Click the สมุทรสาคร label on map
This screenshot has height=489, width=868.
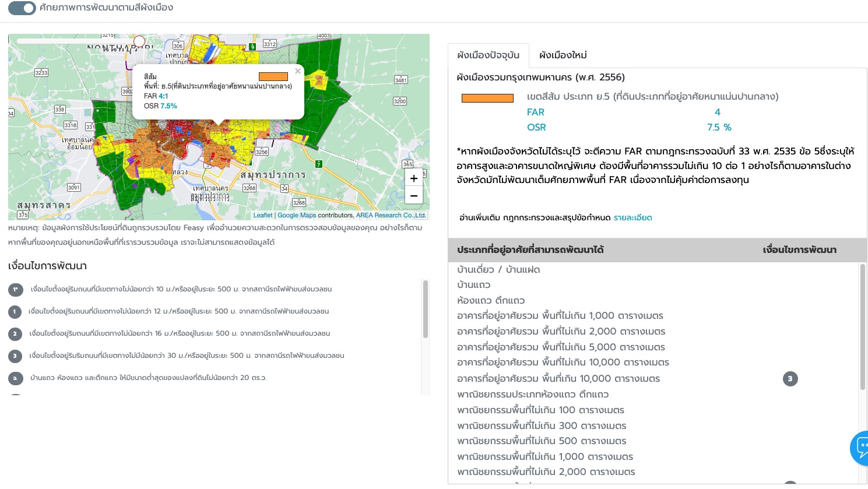44,205
